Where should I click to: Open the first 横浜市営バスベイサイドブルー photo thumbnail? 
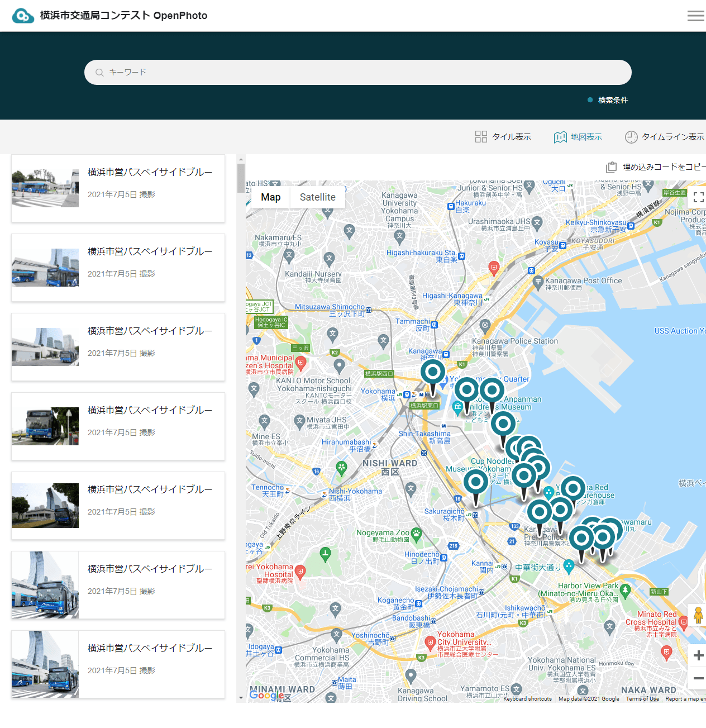point(45,188)
